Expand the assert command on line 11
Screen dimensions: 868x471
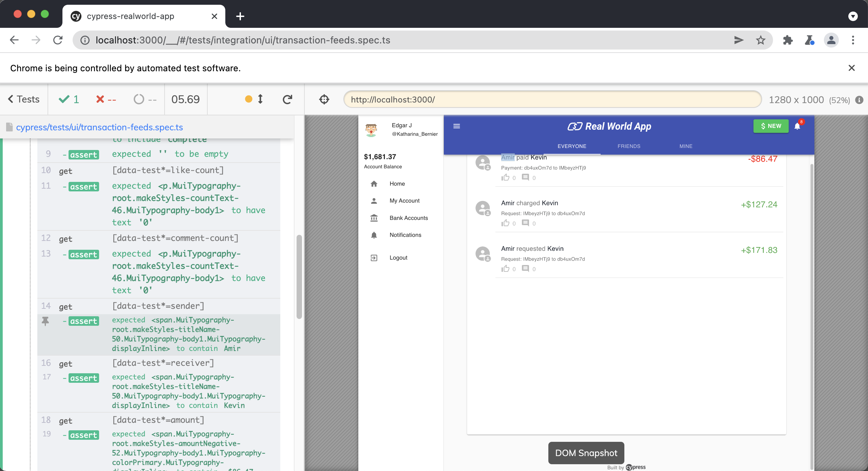point(83,186)
